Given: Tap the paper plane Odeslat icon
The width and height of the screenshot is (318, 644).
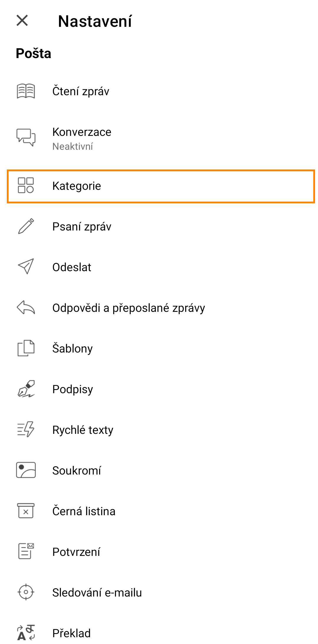Looking at the screenshot, I should (26, 267).
